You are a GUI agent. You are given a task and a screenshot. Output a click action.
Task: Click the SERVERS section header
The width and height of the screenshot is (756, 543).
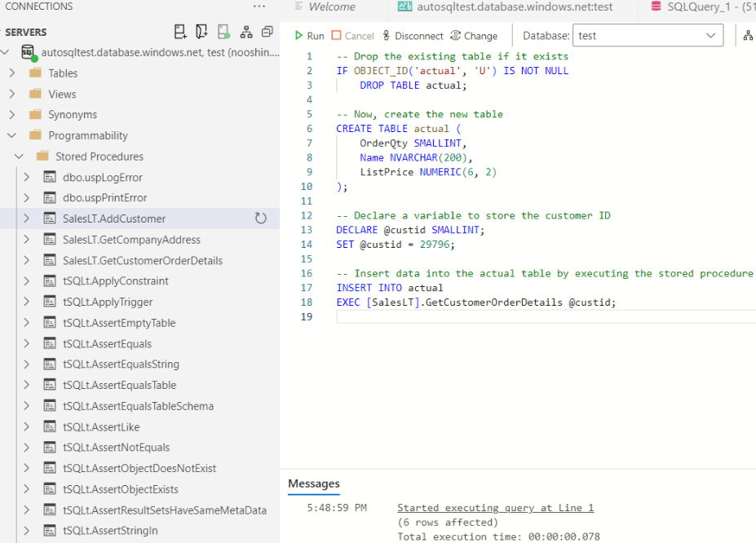click(26, 33)
